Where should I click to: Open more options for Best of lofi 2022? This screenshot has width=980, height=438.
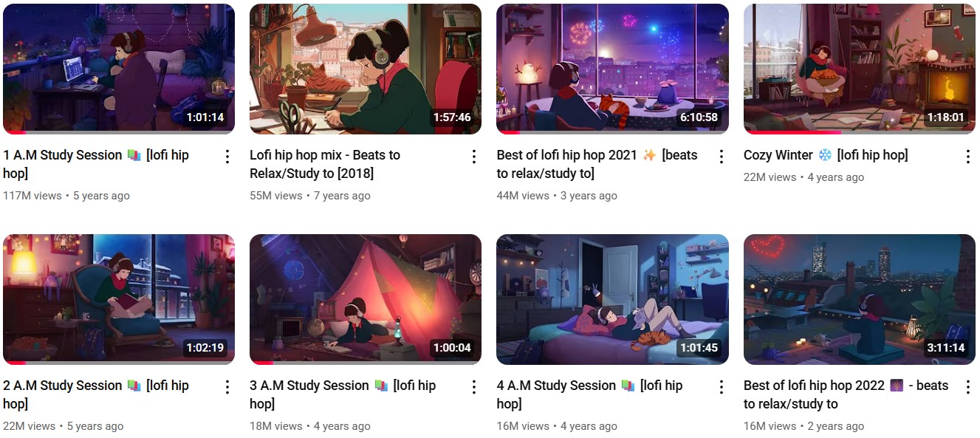968,386
